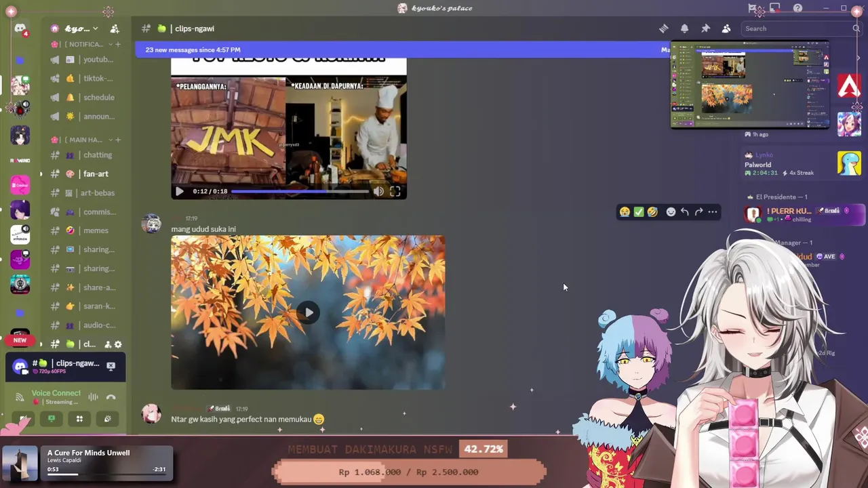
Task: Click the 23 new messages banner
Action: click(403, 49)
